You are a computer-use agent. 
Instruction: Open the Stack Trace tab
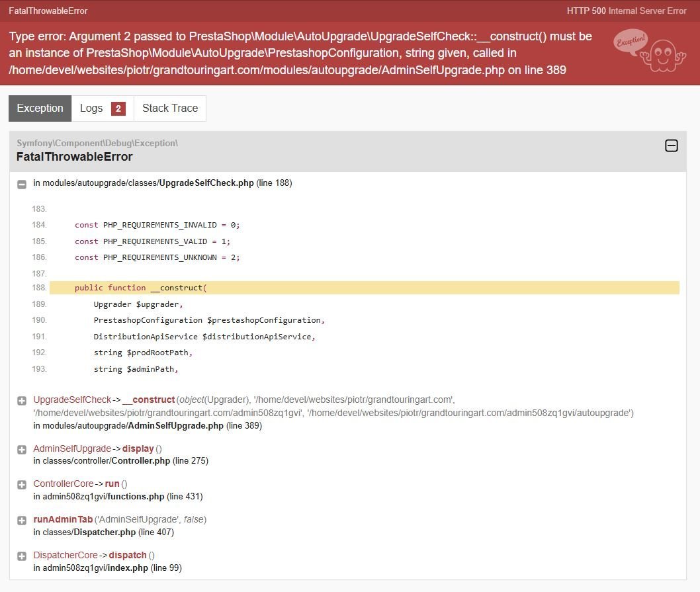point(170,108)
